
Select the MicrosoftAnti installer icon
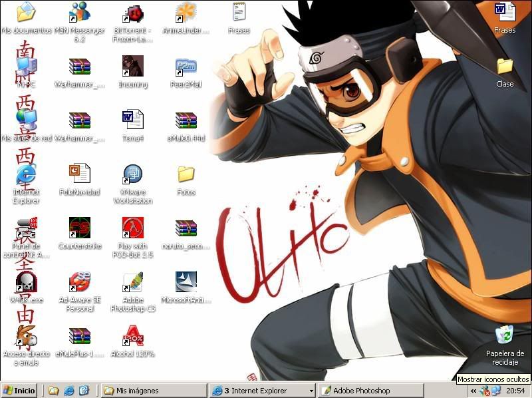point(186,282)
